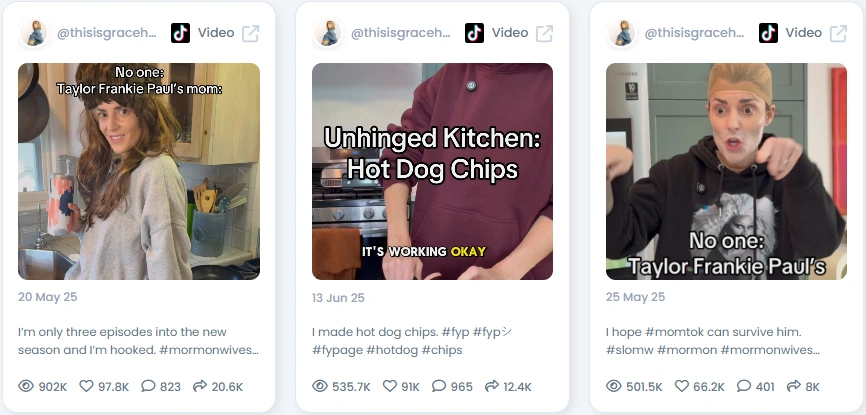Click the eye views icon showing 902K
Screen dimensions: 866x415
(x=26, y=386)
